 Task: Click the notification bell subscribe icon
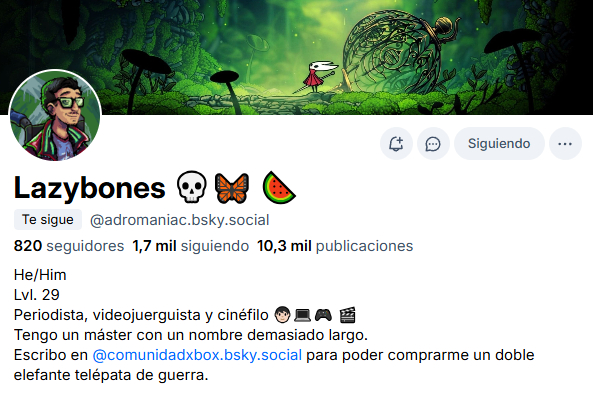tap(396, 144)
